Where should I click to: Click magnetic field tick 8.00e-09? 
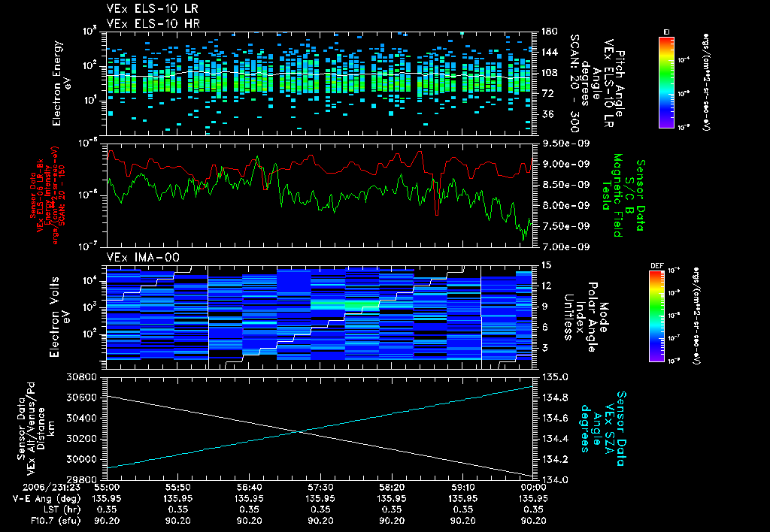(565, 206)
